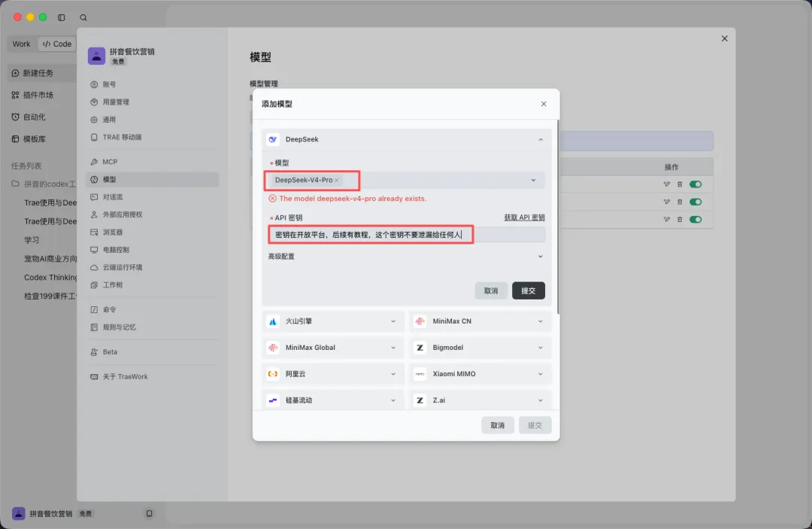
Task: Switch to the Work tab
Action: (x=21, y=44)
